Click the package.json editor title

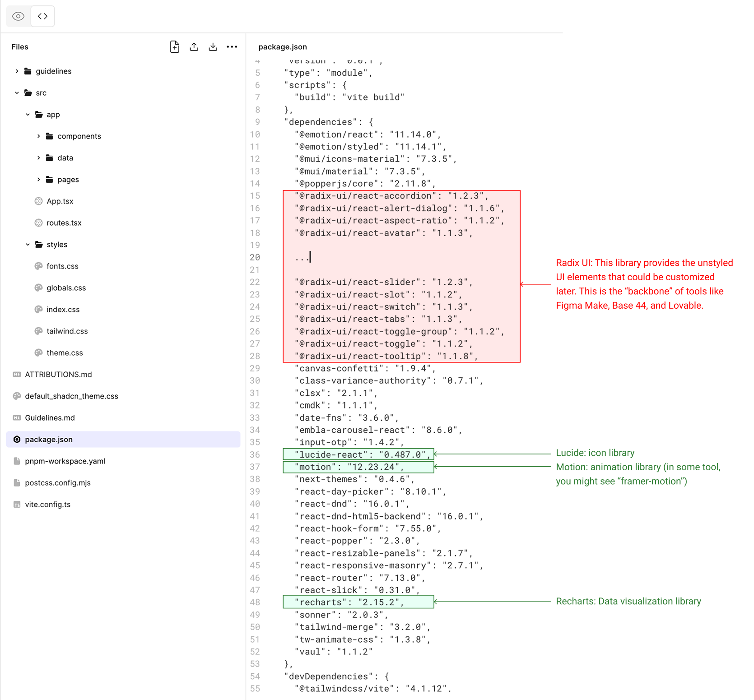[283, 46]
